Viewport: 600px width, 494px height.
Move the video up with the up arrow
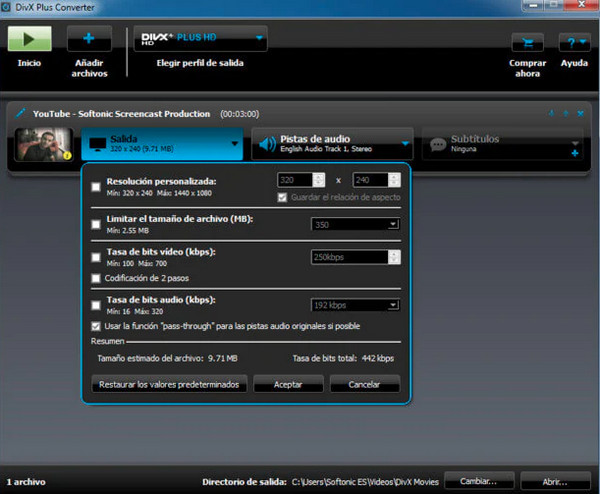(x=566, y=113)
